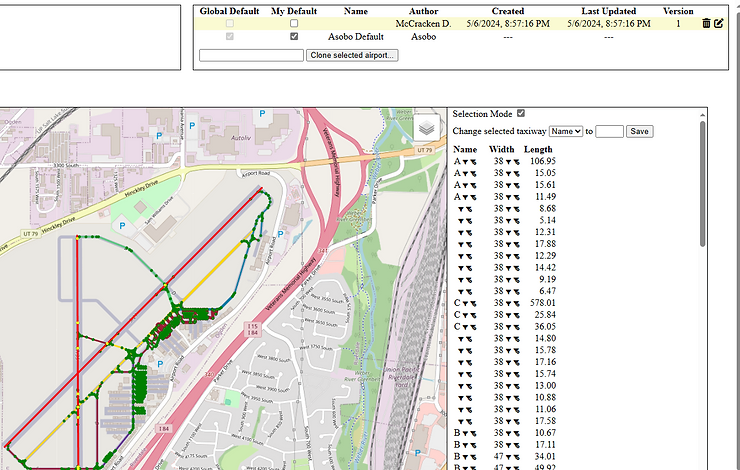Click crossed-out width filter on 5.14 row
This screenshot has height=470, width=740.
click(x=516, y=221)
